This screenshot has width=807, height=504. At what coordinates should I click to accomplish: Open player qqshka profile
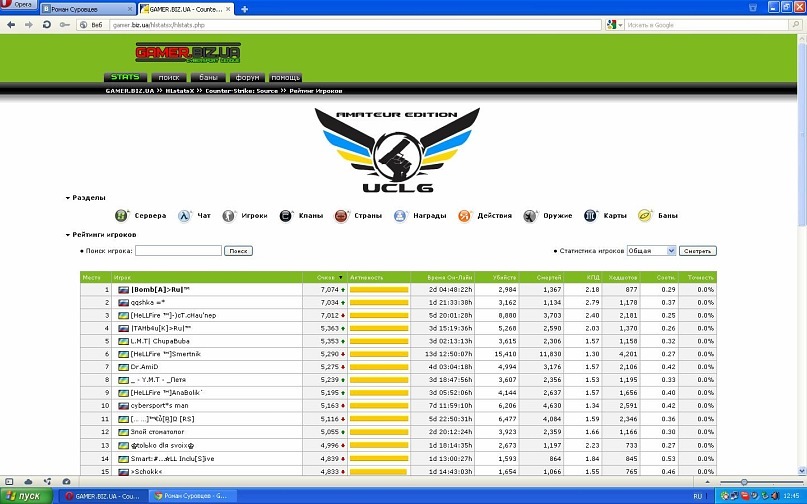pyautogui.click(x=147, y=303)
